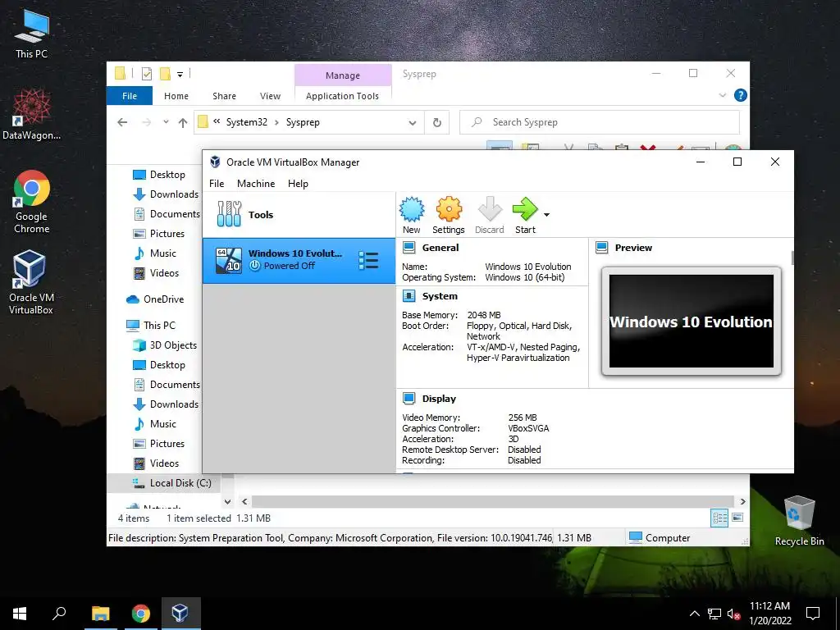Open Start button dropdown arrow

tap(546, 215)
